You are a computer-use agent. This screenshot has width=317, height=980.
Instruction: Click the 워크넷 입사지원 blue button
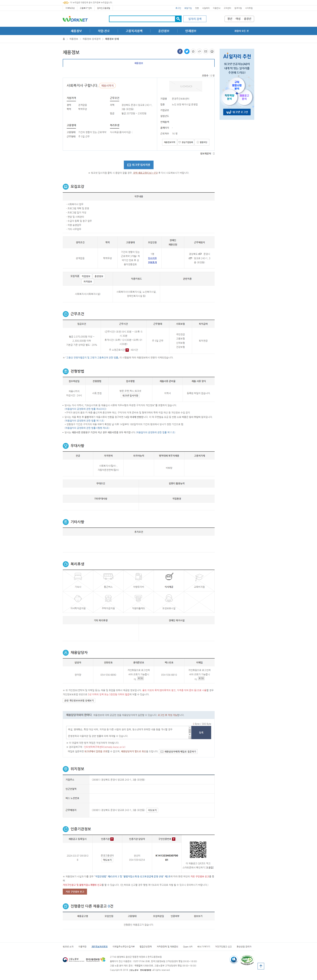click(x=139, y=165)
